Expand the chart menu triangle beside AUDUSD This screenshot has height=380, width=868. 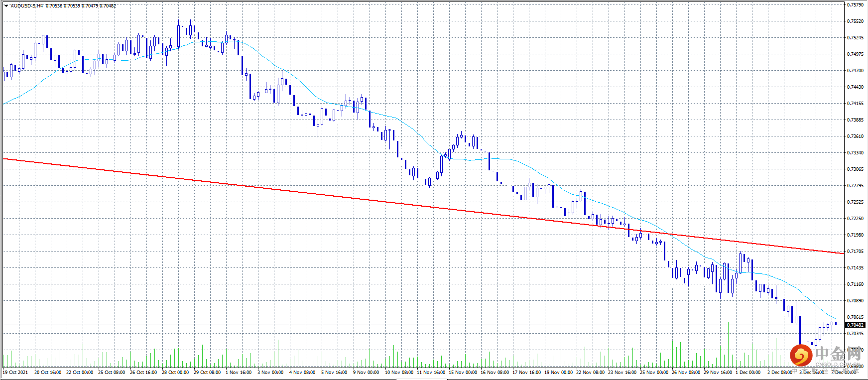[6, 6]
